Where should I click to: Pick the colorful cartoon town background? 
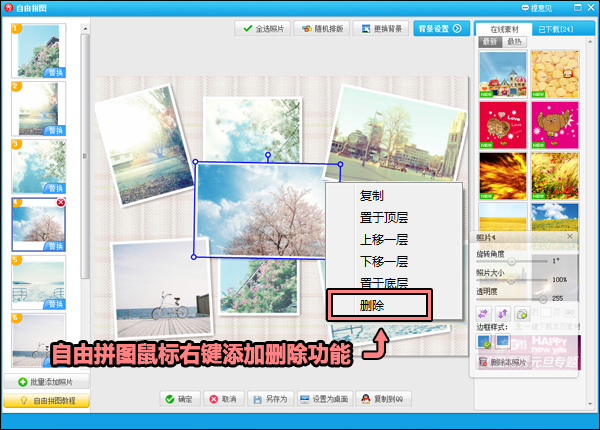point(503,74)
